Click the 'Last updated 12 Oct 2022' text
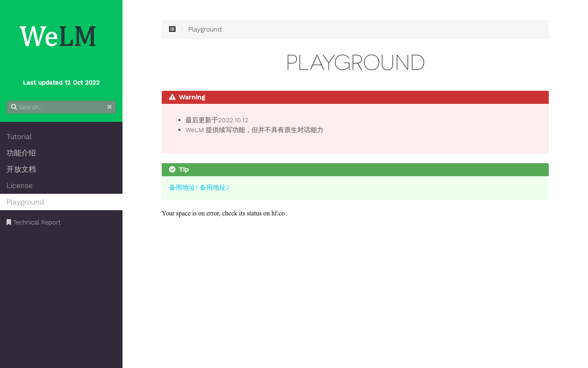Viewport: 588px width, 368px height. tap(61, 83)
